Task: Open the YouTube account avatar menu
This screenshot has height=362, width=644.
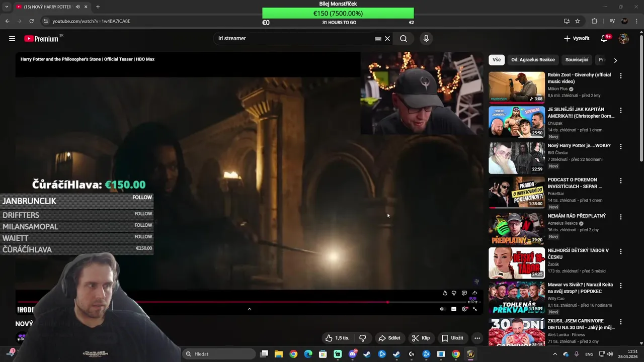Action: (x=624, y=39)
